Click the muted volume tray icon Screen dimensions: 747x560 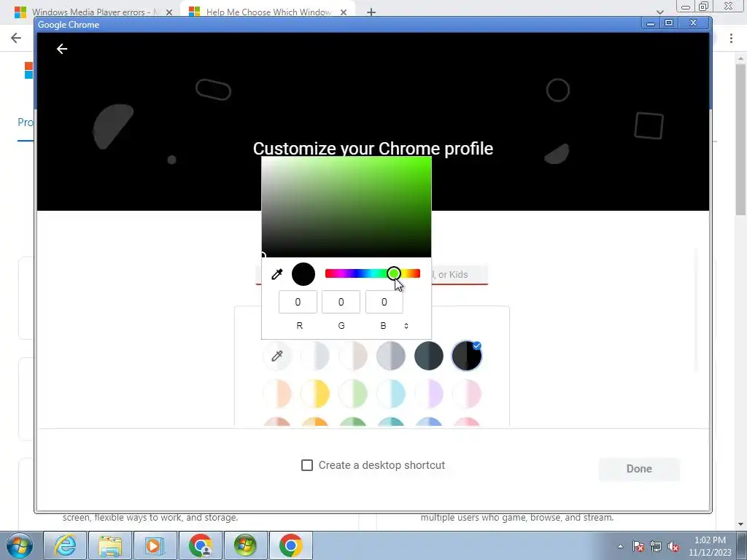click(x=673, y=546)
